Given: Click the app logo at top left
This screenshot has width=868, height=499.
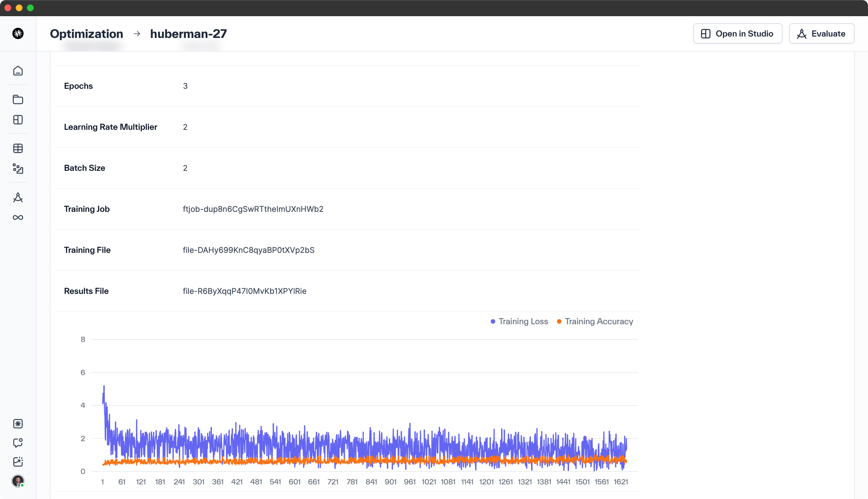Looking at the screenshot, I should 18,33.
